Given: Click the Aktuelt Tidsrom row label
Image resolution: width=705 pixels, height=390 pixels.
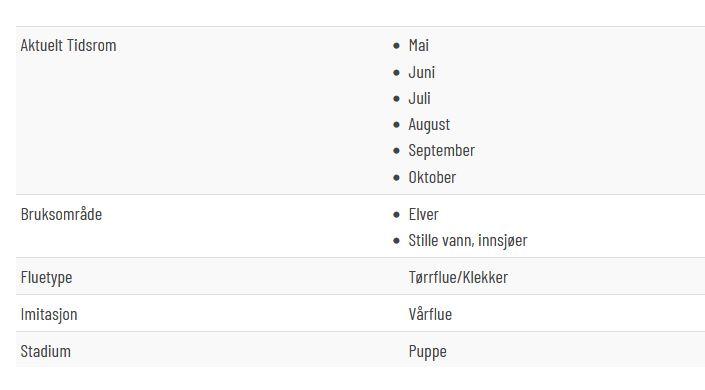Looking at the screenshot, I should [x=68, y=45].
